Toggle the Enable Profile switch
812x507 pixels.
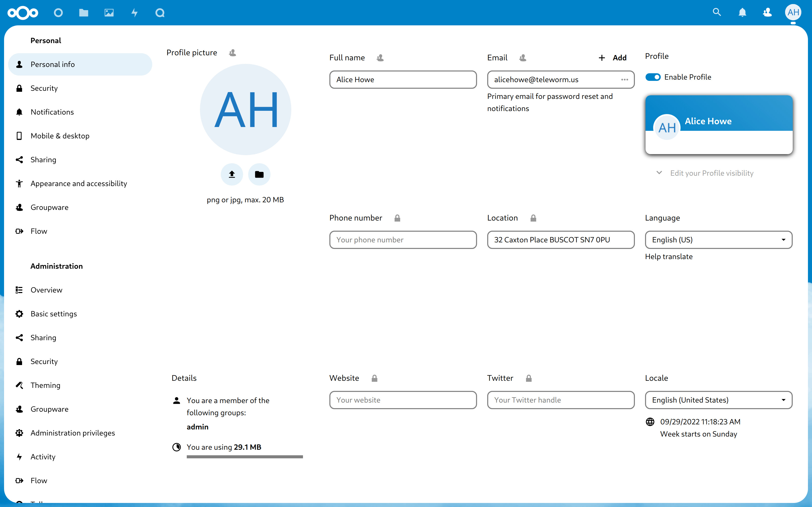(x=653, y=77)
